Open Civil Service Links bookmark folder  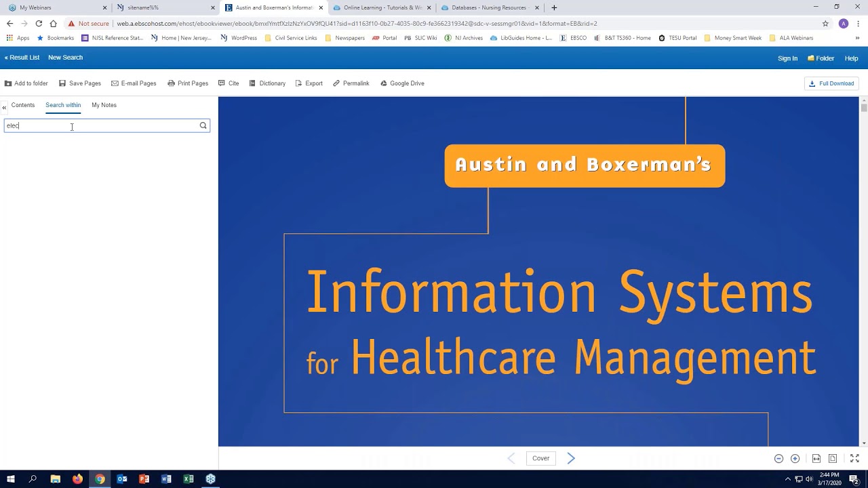[x=291, y=38]
